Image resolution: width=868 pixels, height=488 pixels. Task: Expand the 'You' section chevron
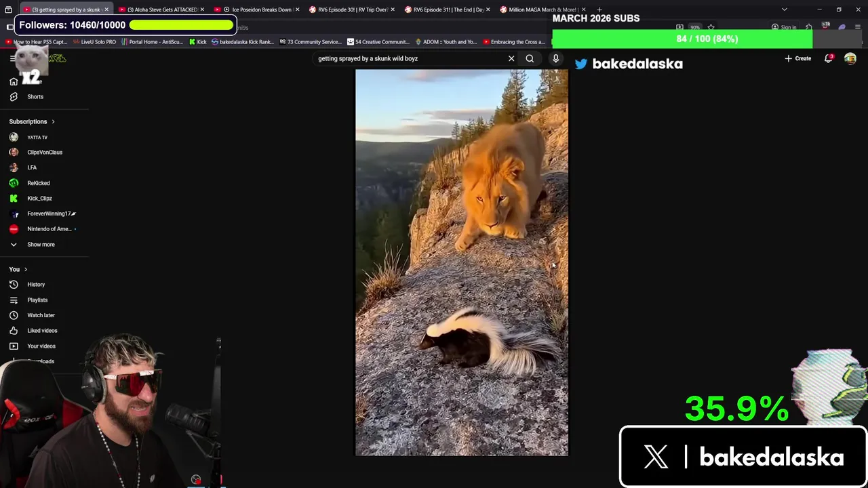(x=26, y=269)
